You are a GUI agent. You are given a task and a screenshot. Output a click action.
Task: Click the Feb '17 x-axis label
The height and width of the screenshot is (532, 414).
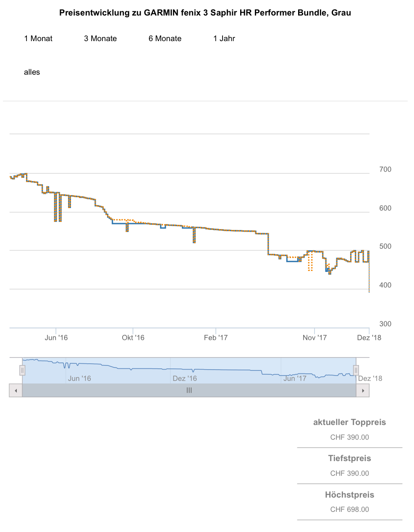pyautogui.click(x=216, y=338)
